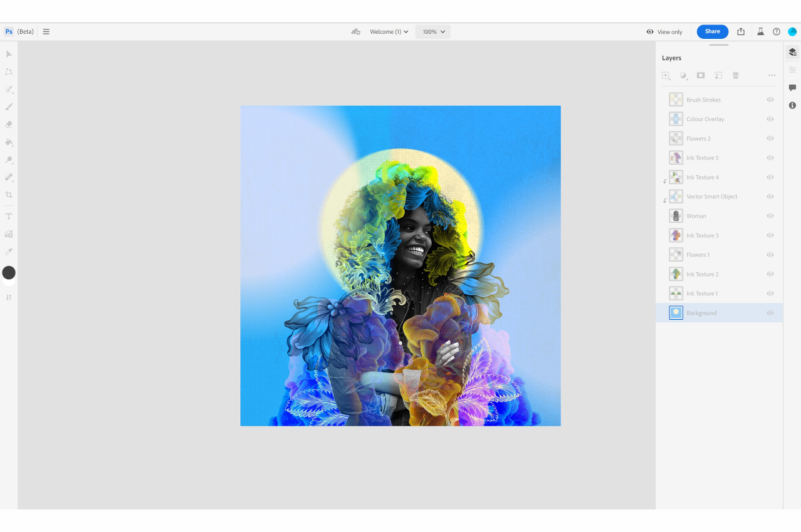Select the Vector Smart Object layer
The width and height of the screenshot is (801, 532).
pos(712,197)
